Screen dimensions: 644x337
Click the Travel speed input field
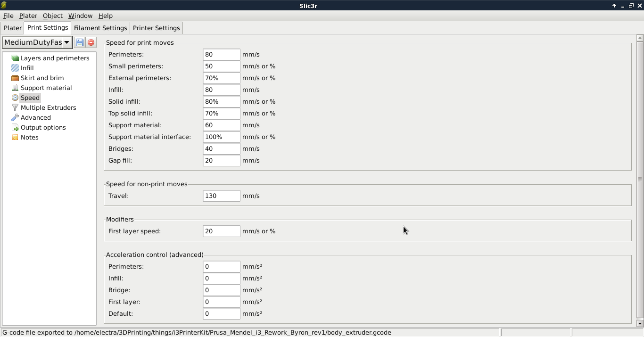click(x=221, y=196)
